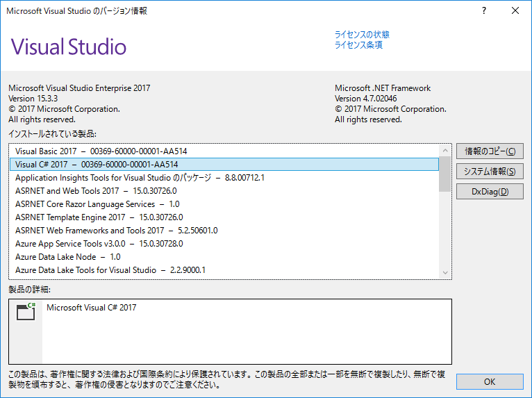Viewport: 532px width, 398px height.
Task: Launch DxDiag(D) button
Action: (x=490, y=192)
